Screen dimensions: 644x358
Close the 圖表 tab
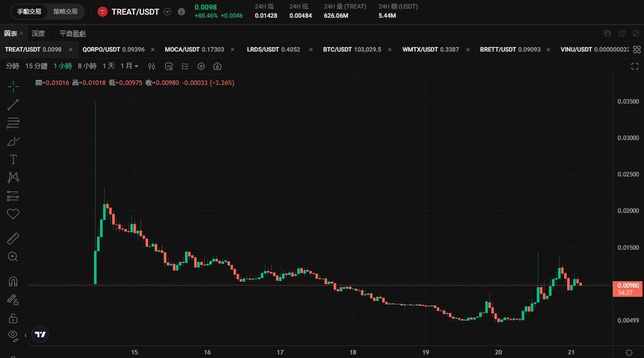pyautogui.click(x=21, y=34)
